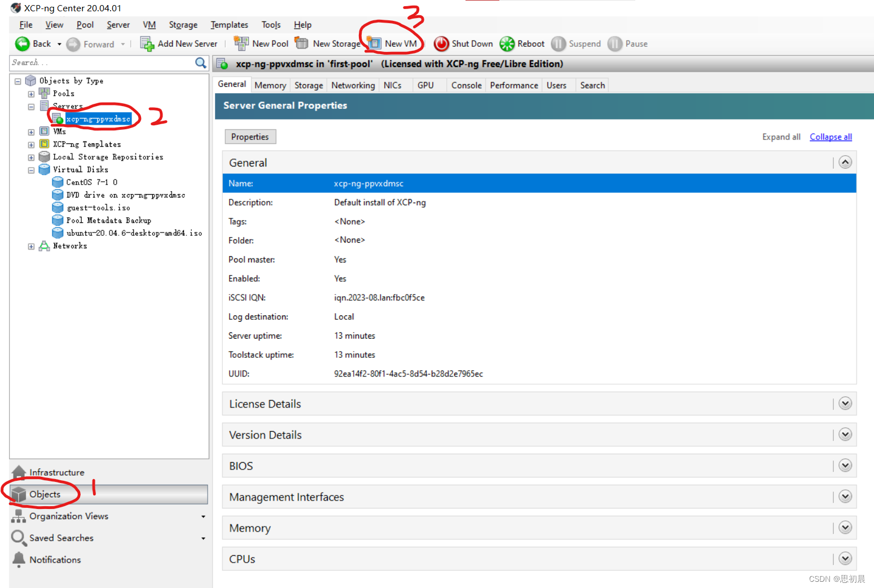
Task: Click the guest-tools.iso disk icon
Action: (x=58, y=207)
